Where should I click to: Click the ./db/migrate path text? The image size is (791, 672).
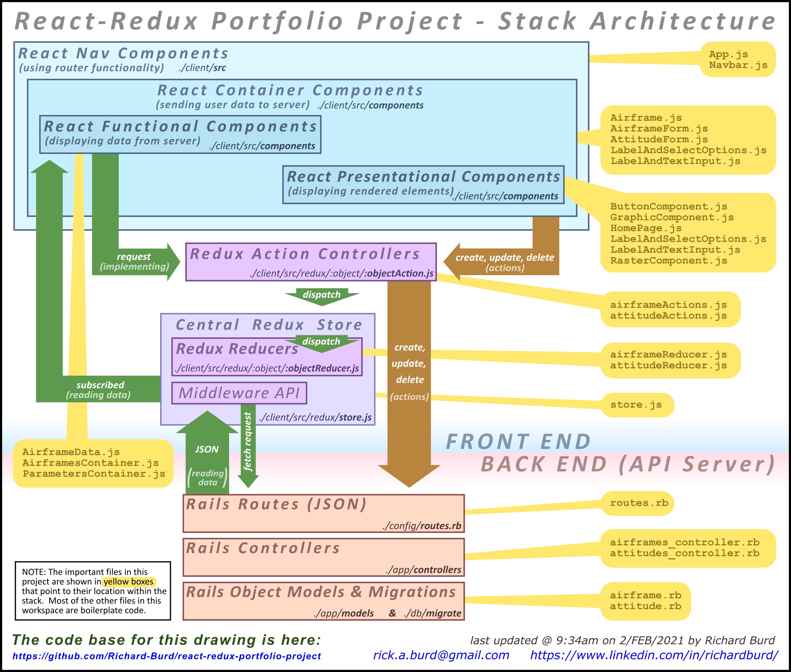pos(433,613)
